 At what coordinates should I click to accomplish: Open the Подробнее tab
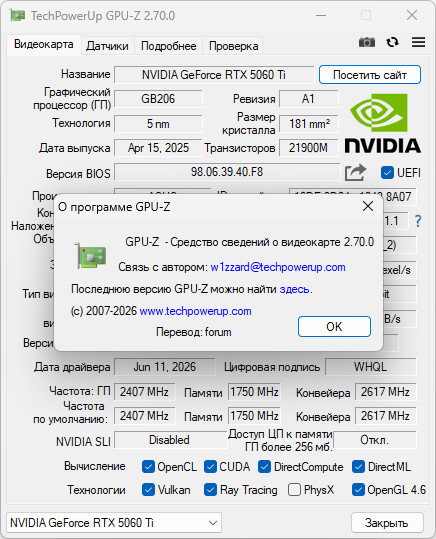point(168,46)
